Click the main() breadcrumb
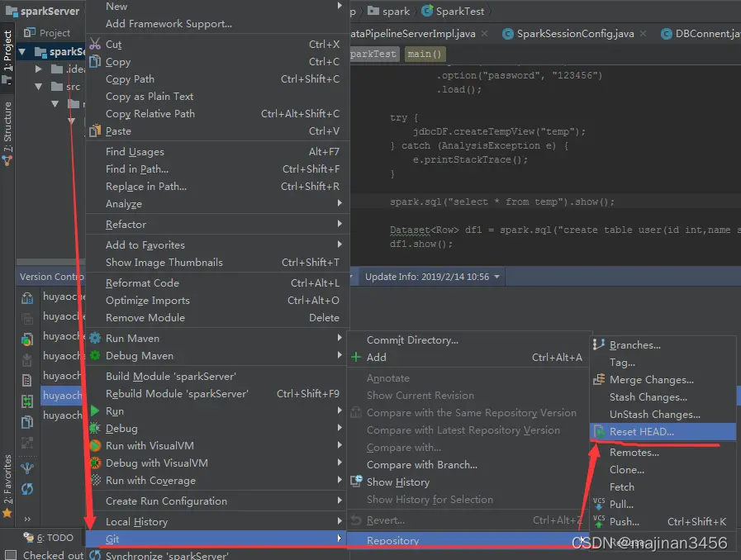The height and width of the screenshot is (560, 741). tap(425, 54)
